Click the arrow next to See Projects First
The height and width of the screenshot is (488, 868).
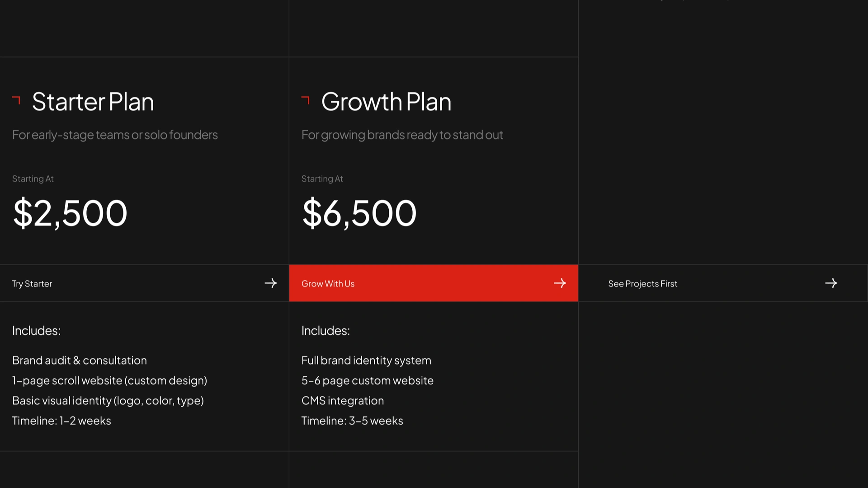831,283
